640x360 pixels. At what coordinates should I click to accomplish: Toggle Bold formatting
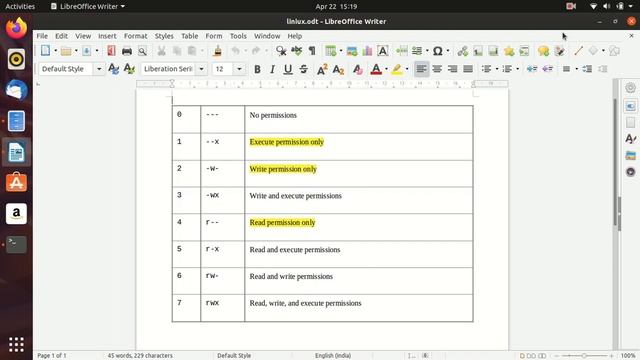click(x=257, y=69)
